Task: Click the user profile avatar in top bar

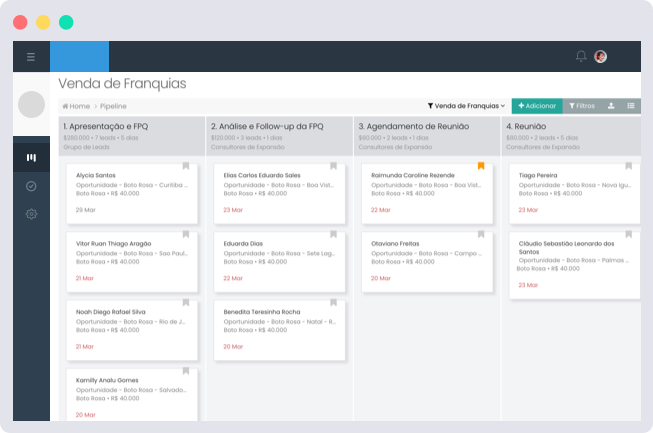Action: [600, 57]
